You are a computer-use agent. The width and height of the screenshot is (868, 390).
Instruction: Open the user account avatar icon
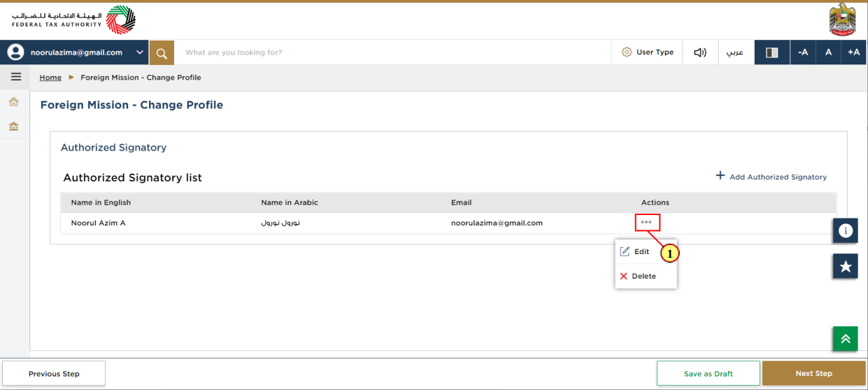click(x=15, y=53)
